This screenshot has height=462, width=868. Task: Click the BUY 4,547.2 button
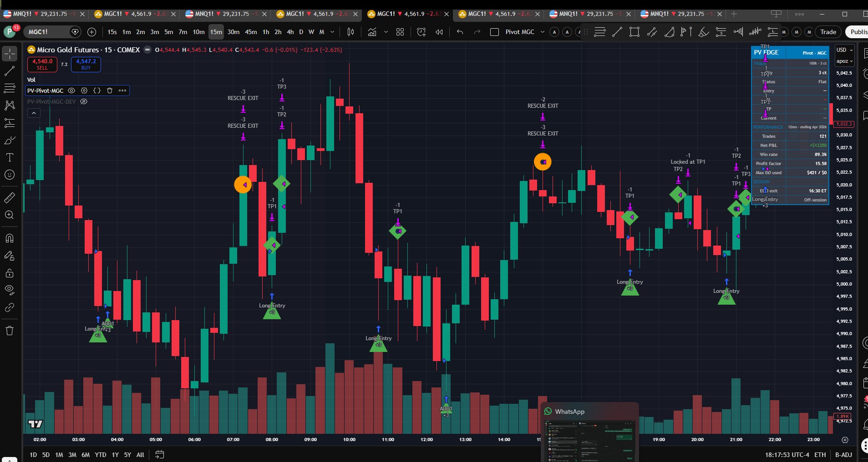pyautogui.click(x=86, y=64)
